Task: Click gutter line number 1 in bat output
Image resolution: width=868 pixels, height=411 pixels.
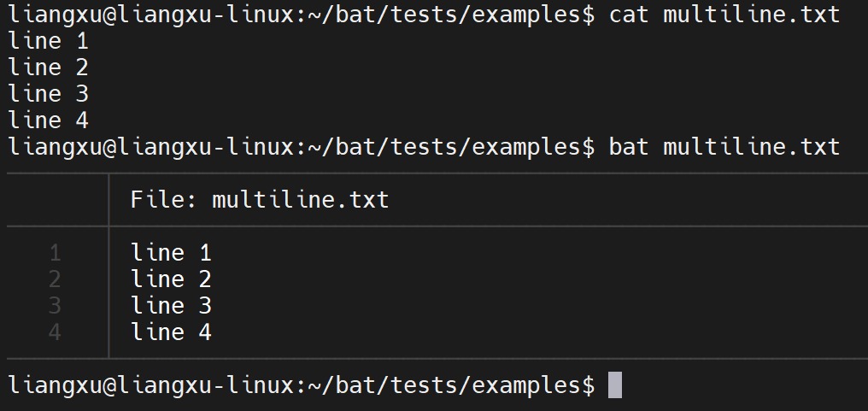Action: pyautogui.click(x=56, y=253)
